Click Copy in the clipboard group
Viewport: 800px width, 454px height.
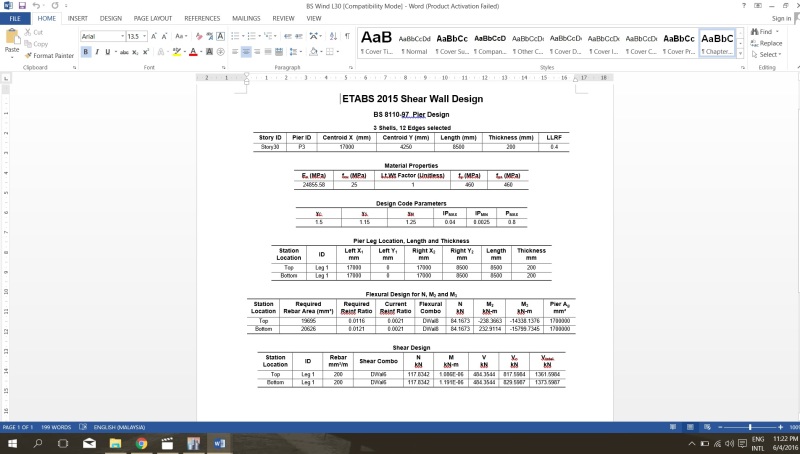(x=36, y=44)
